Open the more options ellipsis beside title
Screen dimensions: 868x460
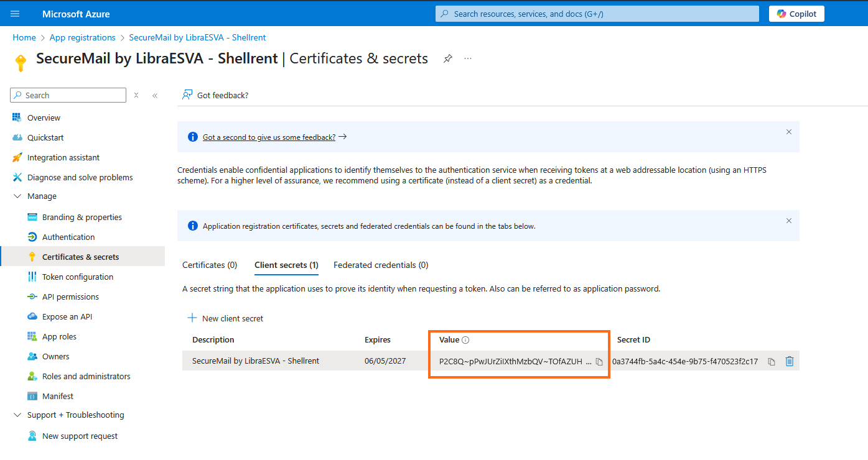(x=468, y=58)
